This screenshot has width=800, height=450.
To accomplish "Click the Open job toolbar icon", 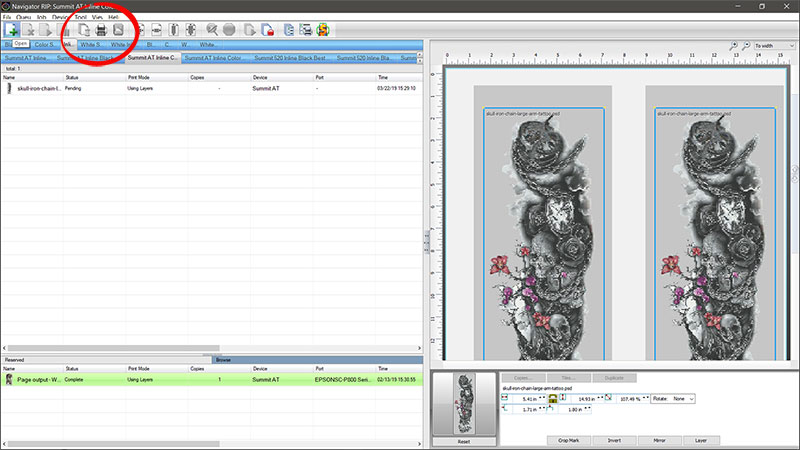I will click(11, 30).
